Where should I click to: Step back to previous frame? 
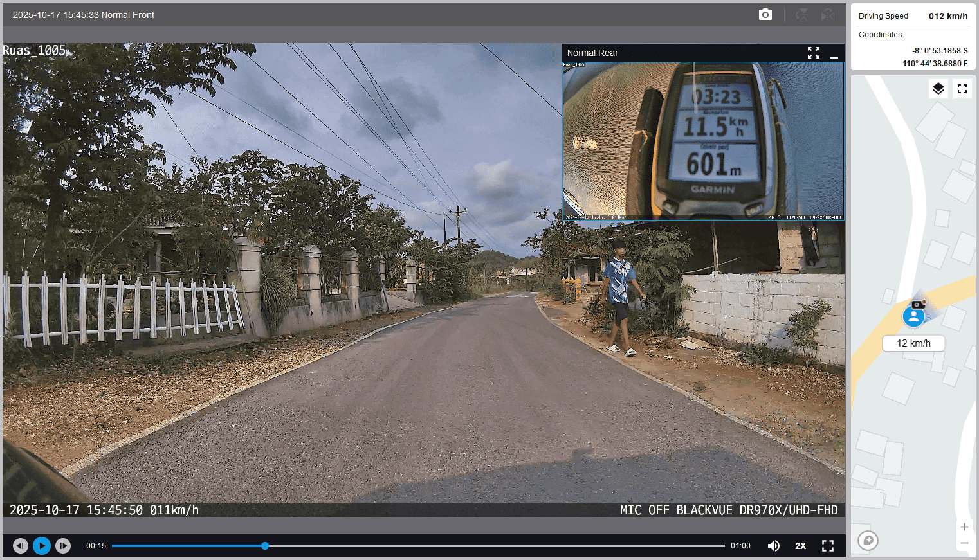21,546
